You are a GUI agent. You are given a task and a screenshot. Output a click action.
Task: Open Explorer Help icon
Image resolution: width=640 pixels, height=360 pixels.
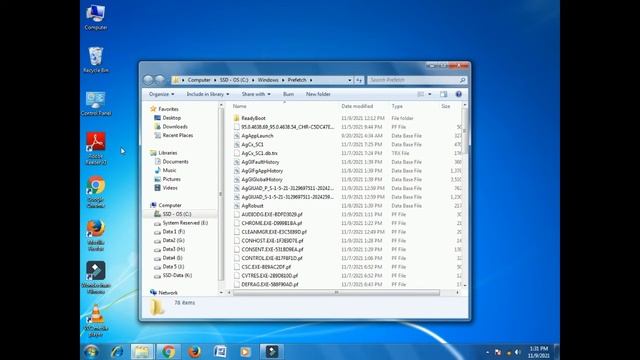coord(459,94)
